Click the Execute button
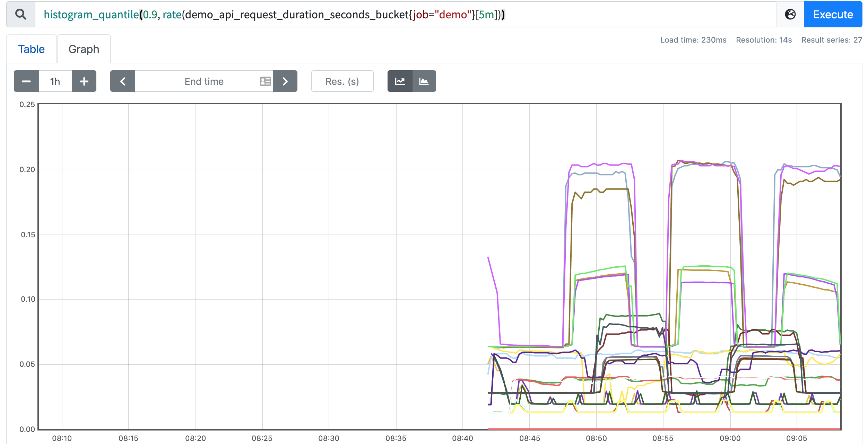The width and height of the screenshot is (868, 444). (x=833, y=15)
